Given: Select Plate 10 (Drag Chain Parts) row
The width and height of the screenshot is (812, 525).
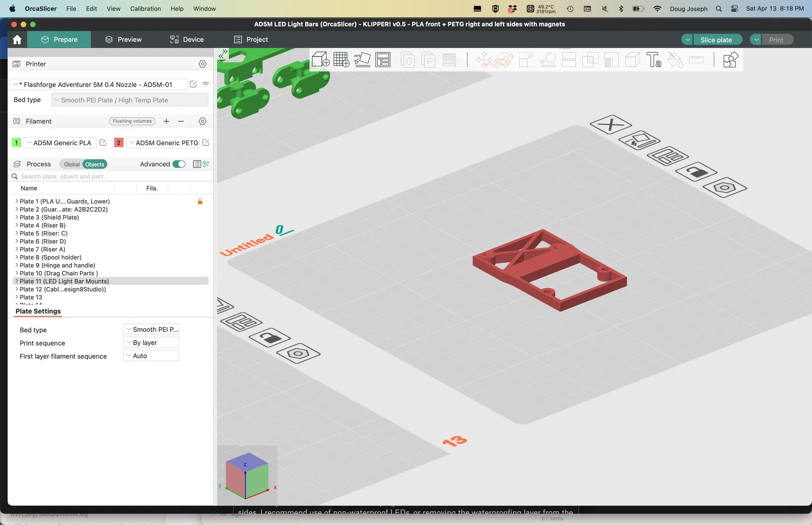Looking at the screenshot, I should point(111,273).
